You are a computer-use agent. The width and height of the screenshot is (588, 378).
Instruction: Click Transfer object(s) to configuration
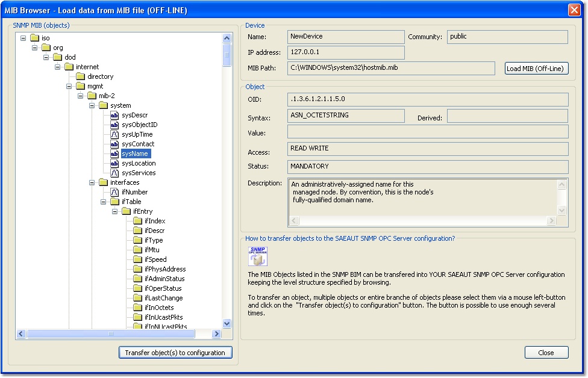175,353
